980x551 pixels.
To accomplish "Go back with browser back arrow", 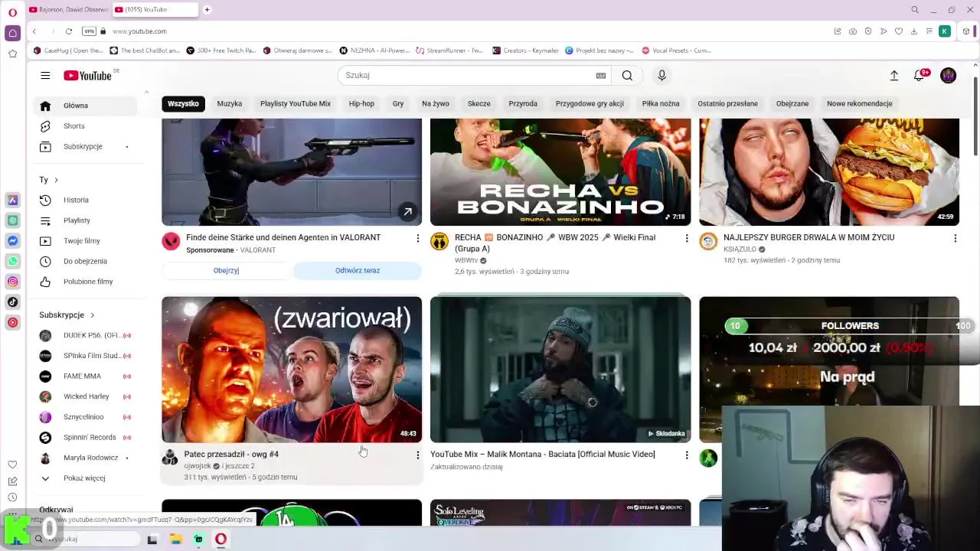I will point(34,31).
